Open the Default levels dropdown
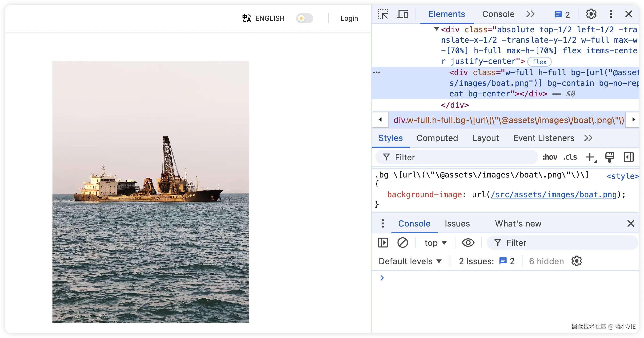This screenshot has width=644, height=338. pos(410,261)
